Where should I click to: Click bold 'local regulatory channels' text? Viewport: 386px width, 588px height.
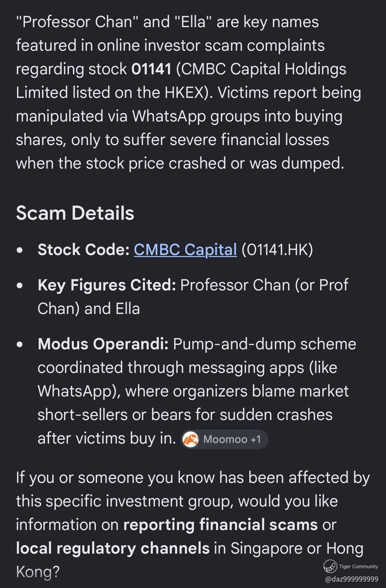(x=113, y=548)
